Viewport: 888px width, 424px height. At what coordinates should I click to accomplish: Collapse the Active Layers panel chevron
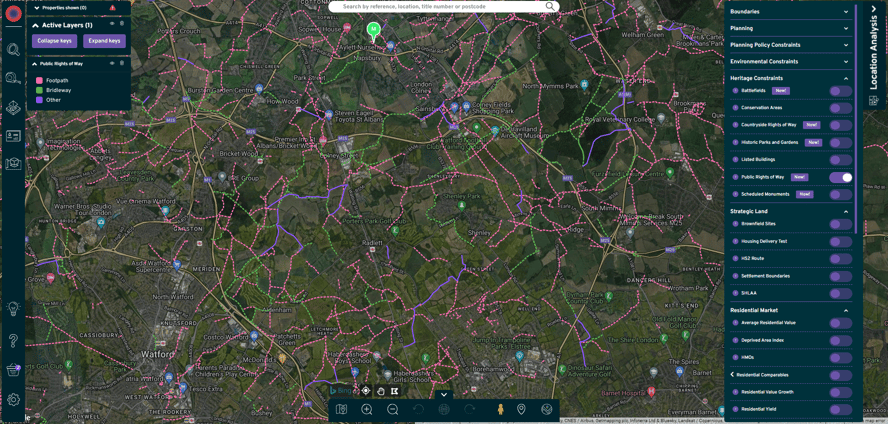(36, 25)
